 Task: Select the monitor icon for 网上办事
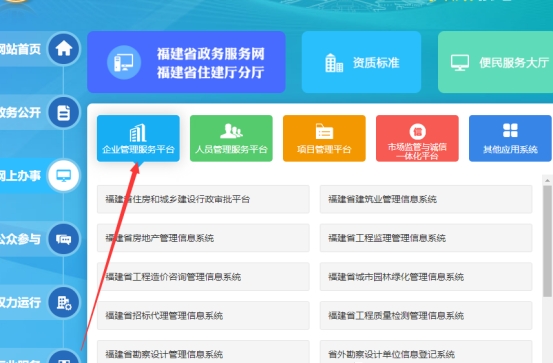tap(64, 175)
